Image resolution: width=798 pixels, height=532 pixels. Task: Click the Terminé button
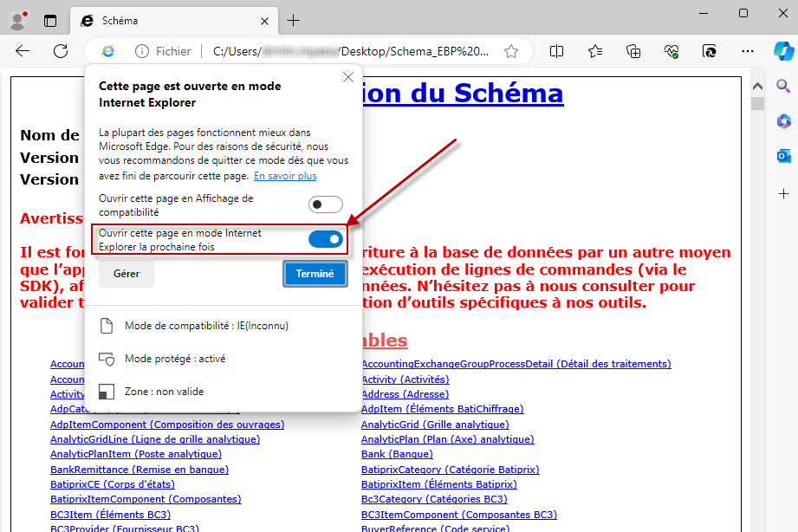pos(315,274)
